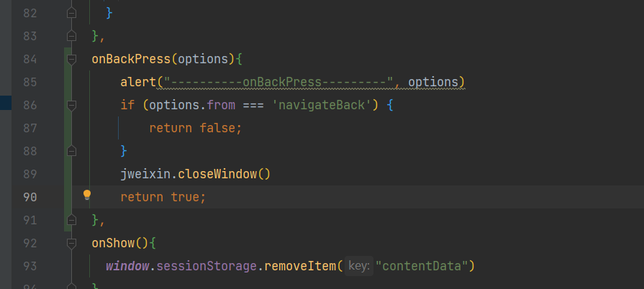
Task: Click the fold end marker on line 82
Action: pyautogui.click(x=71, y=13)
